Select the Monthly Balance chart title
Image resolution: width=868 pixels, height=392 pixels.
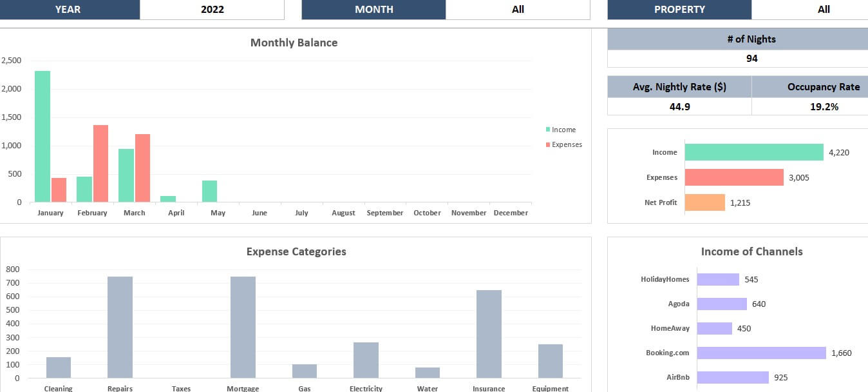pos(294,43)
